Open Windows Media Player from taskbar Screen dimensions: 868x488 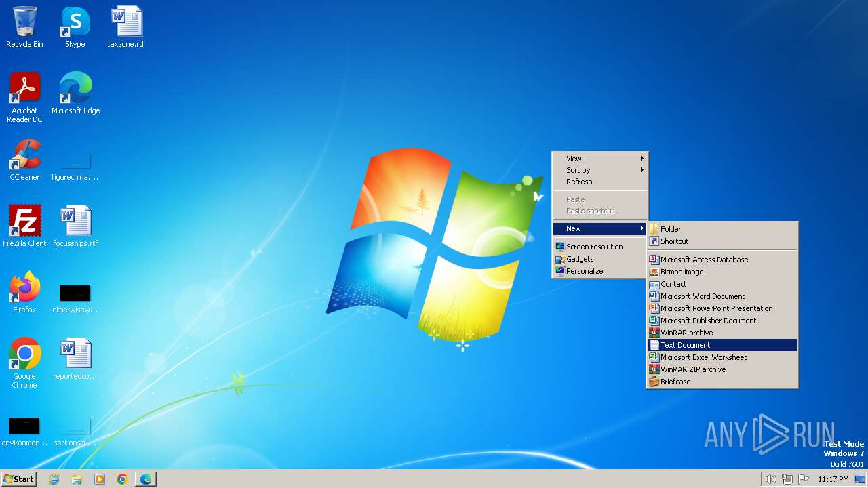100,479
